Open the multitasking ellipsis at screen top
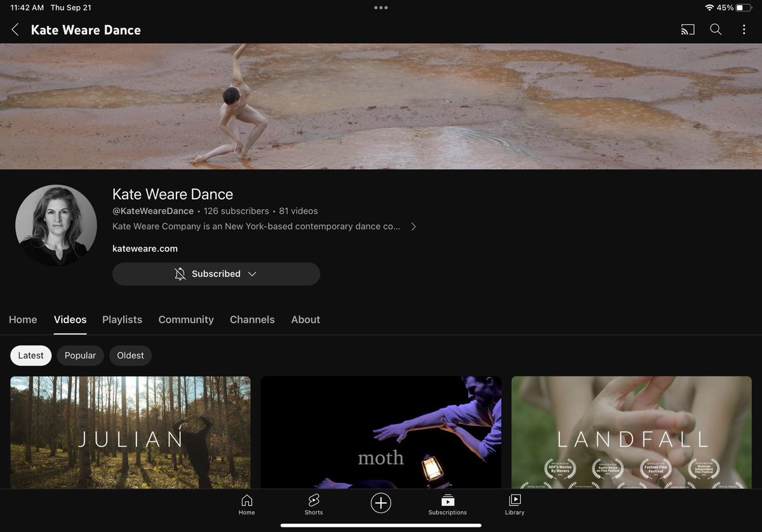 coord(380,7)
